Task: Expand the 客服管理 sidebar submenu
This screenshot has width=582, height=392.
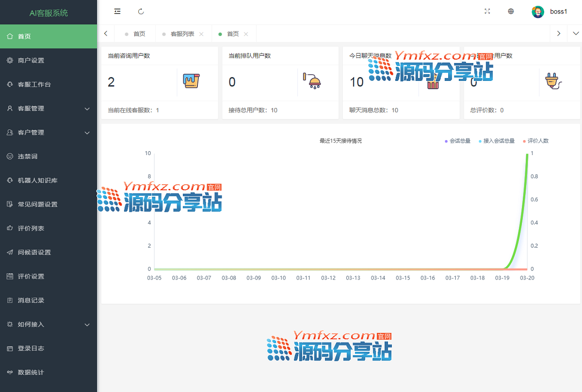Action: click(x=48, y=109)
